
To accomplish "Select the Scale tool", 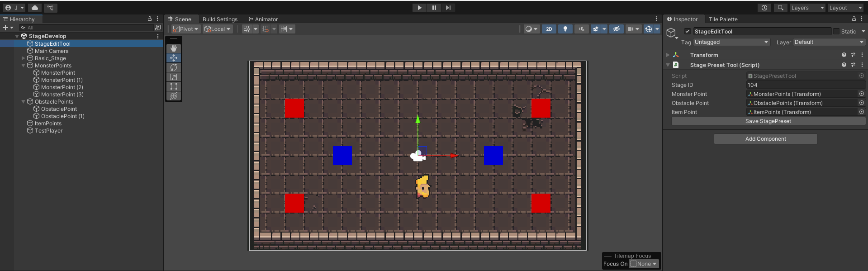I will point(174,77).
